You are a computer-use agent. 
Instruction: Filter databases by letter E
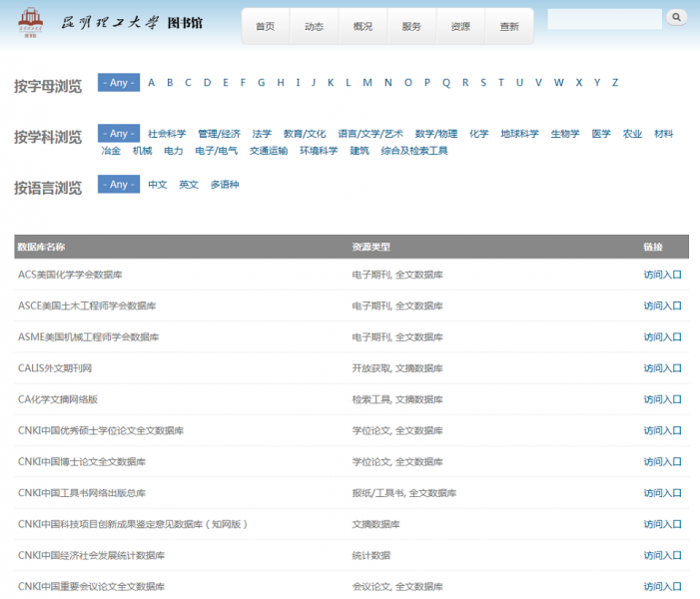click(x=226, y=83)
